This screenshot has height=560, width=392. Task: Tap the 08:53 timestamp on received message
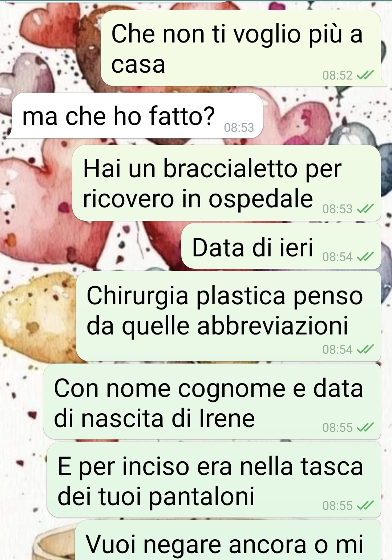[x=239, y=128]
